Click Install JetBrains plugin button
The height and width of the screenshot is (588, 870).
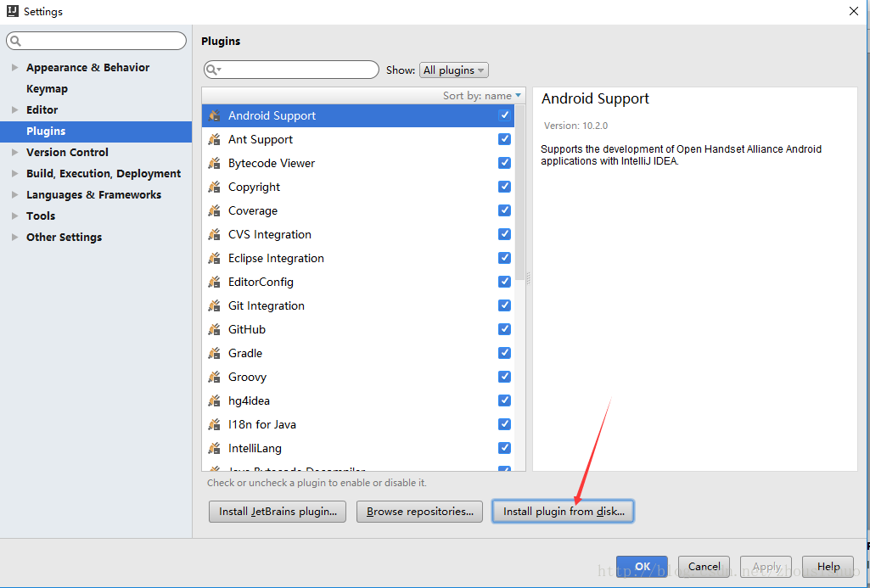click(x=278, y=512)
